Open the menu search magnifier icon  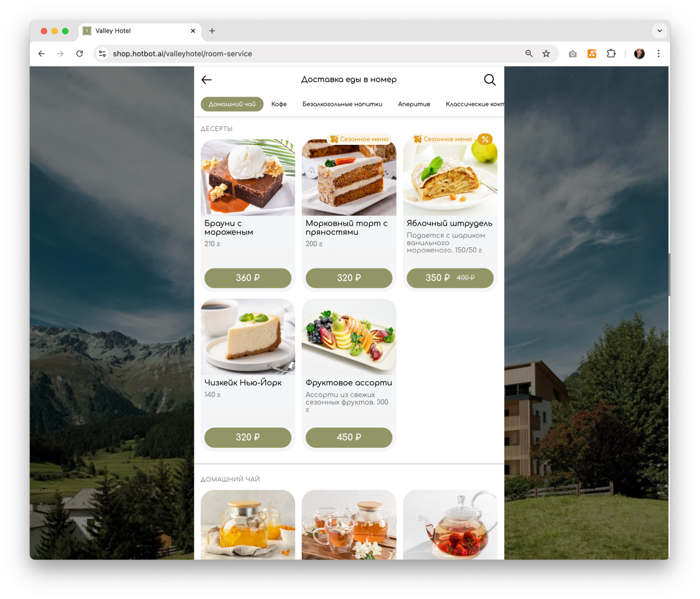pyautogui.click(x=490, y=80)
